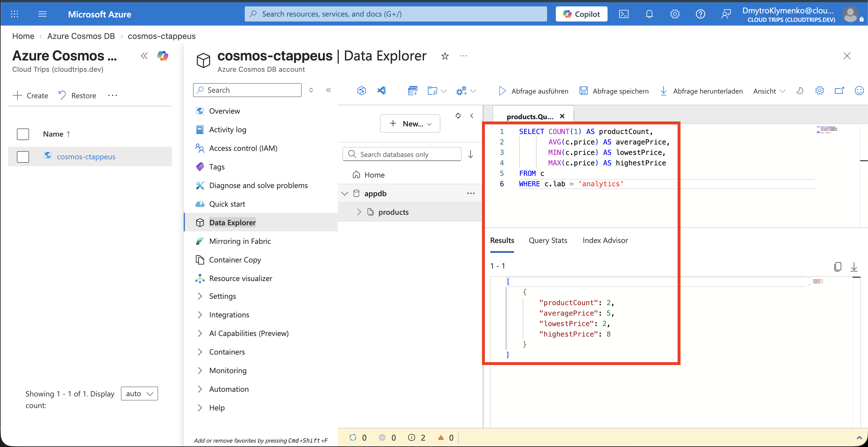This screenshot has height=447, width=868.
Task: Click the Copilot icon beside Azure Cosmos title
Action: (x=163, y=56)
